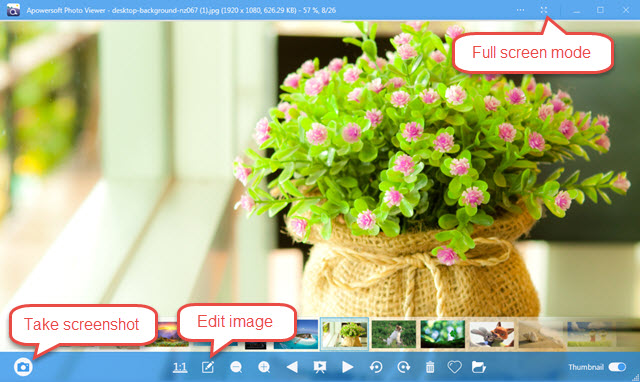This screenshot has width=640, height=382.
Task: Rotate image clockwise
Action: 404,367
